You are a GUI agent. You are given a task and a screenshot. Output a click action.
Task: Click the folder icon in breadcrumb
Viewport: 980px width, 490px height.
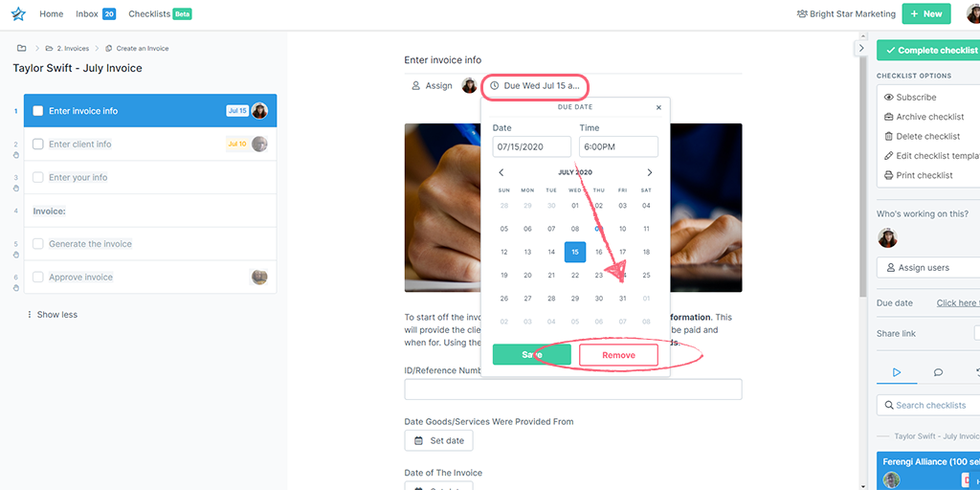pyautogui.click(x=22, y=48)
